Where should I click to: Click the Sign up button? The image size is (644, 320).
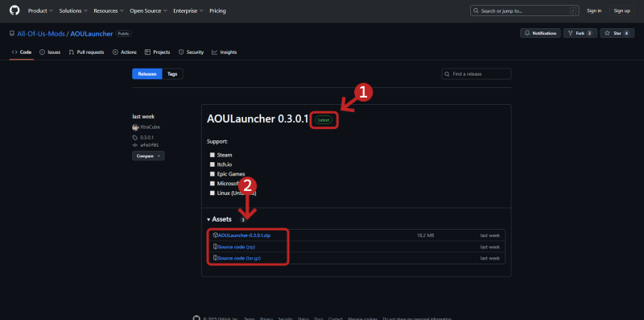pyautogui.click(x=621, y=10)
